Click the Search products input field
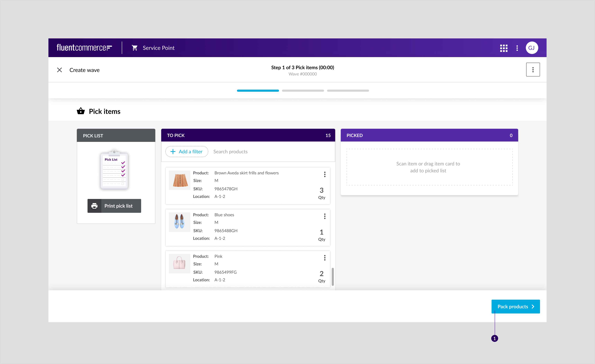The image size is (595, 364). 272,151
